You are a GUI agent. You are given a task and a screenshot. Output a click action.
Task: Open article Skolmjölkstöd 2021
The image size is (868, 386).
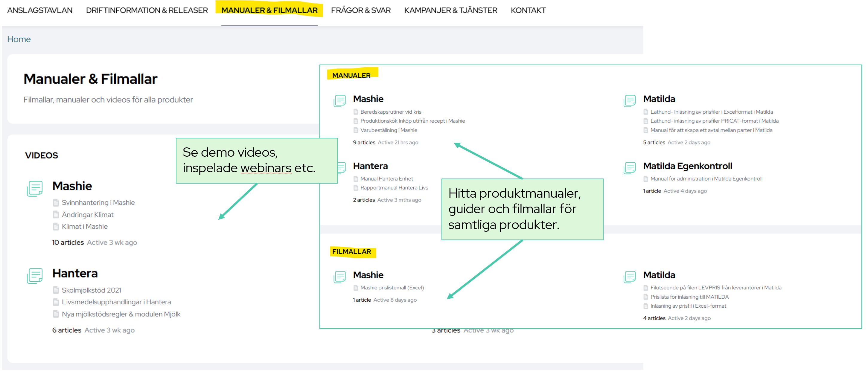[x=91, y=290]
